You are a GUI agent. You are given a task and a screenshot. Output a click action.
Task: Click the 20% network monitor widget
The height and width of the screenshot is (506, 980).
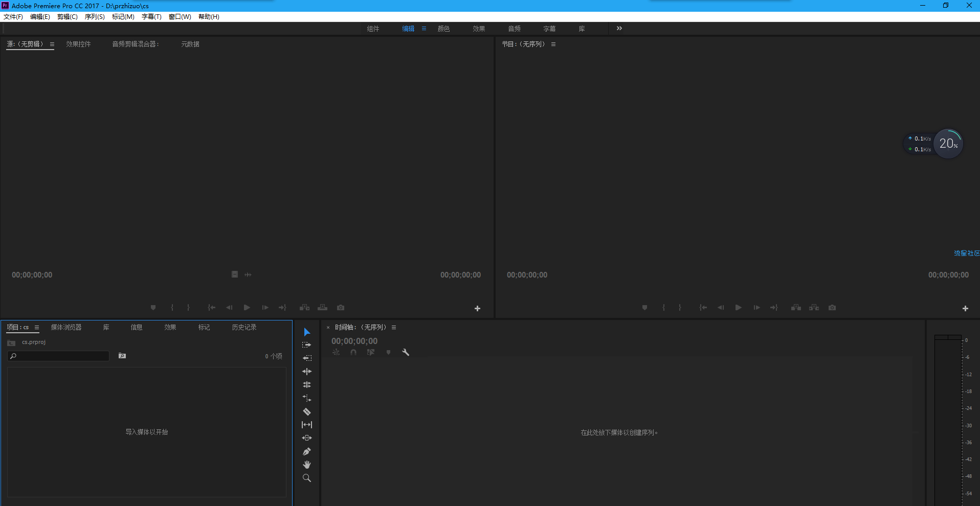(948, 144)
